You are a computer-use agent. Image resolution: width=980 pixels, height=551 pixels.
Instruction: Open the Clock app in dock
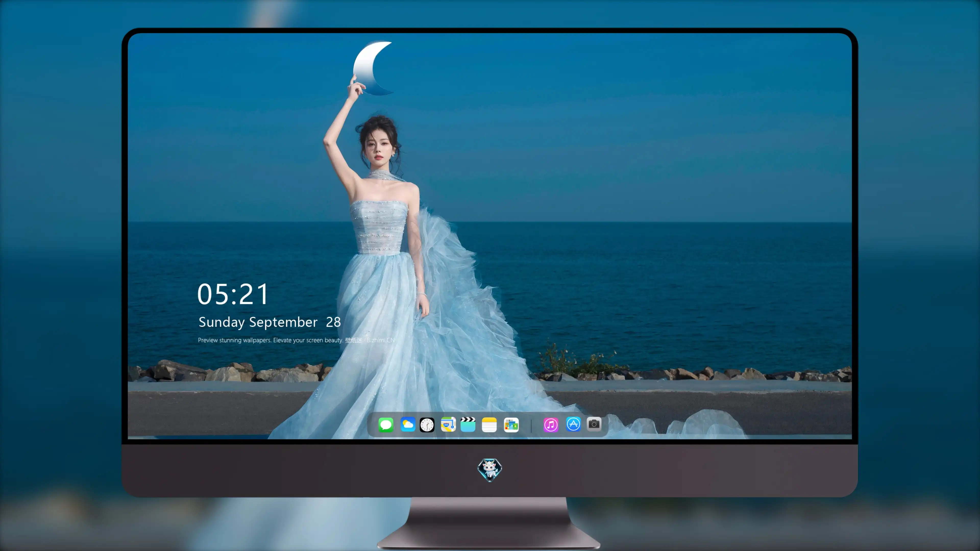pos(427,425)
